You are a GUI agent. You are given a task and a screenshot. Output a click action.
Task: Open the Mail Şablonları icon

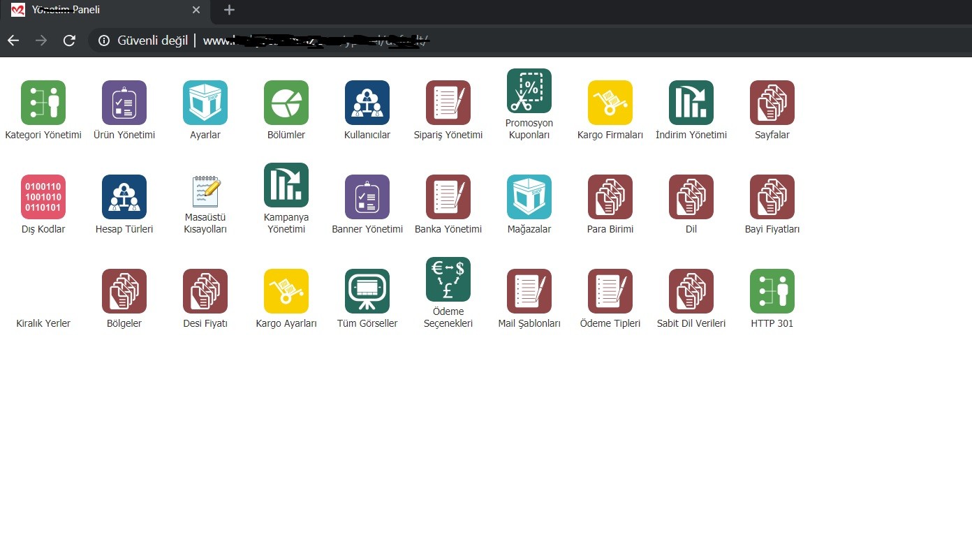tap(529, 291)
